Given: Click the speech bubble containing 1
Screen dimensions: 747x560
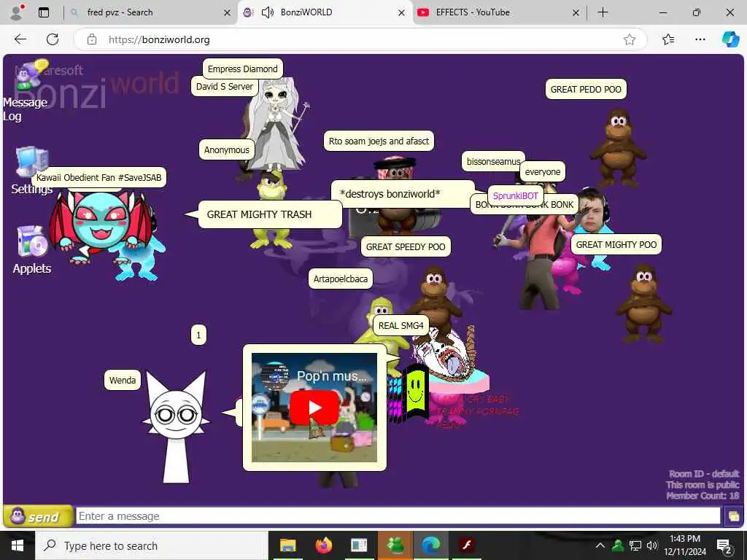Looking at the screenshot, I should [198, 335].
